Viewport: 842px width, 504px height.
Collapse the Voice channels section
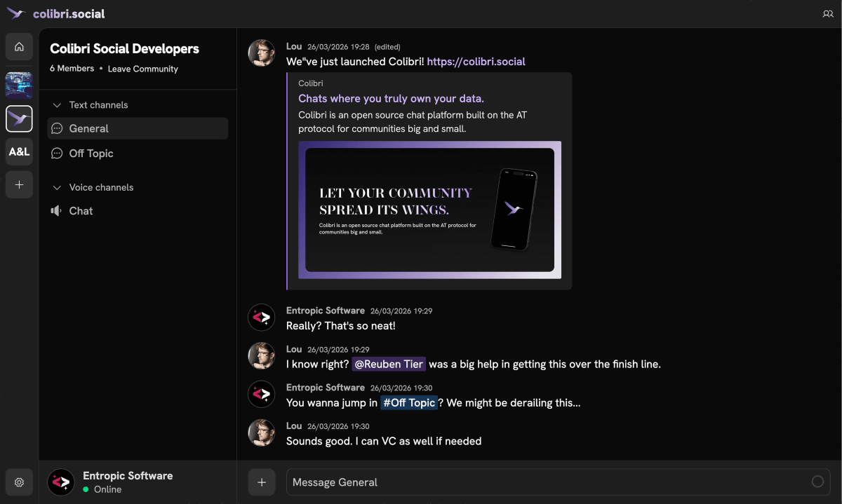coord(58,188)
